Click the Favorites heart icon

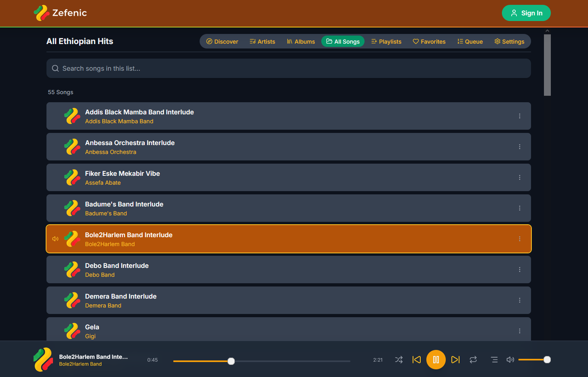pos(415,41)
